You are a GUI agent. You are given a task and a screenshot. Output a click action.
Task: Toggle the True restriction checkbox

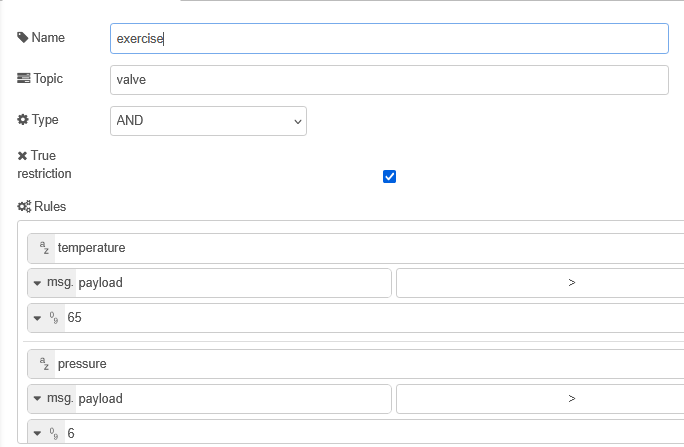click(x=390, y=177)
